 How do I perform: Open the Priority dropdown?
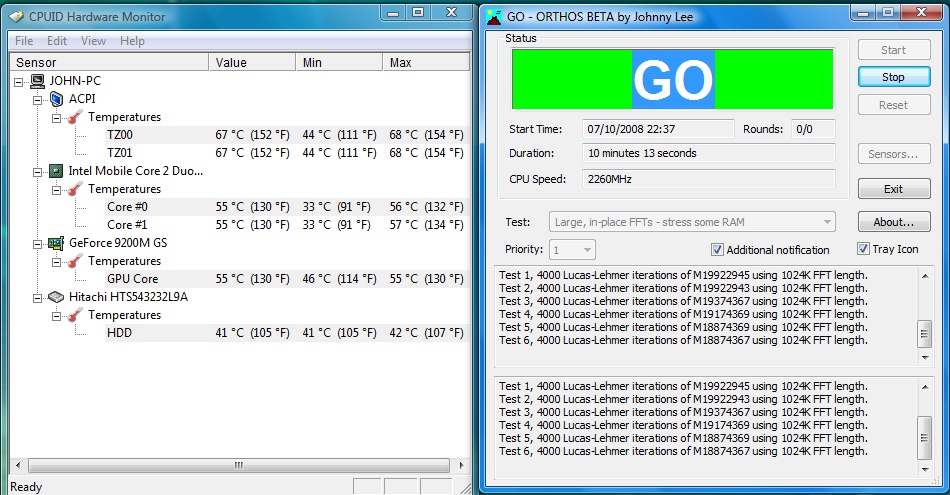click(572, 250)
